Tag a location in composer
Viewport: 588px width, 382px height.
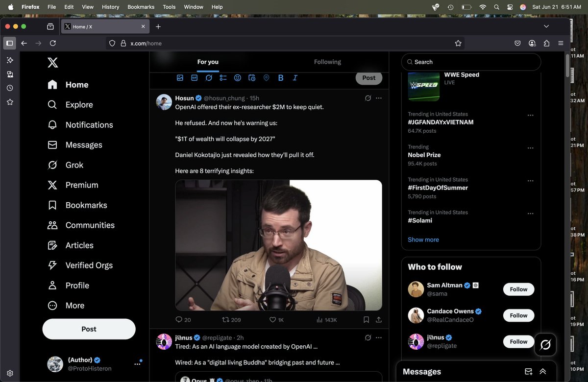pos(267,78)
